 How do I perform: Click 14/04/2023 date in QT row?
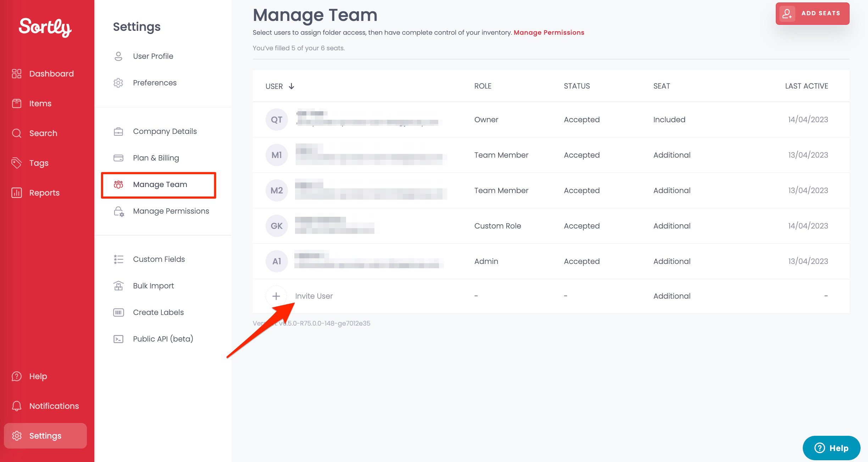808,120
